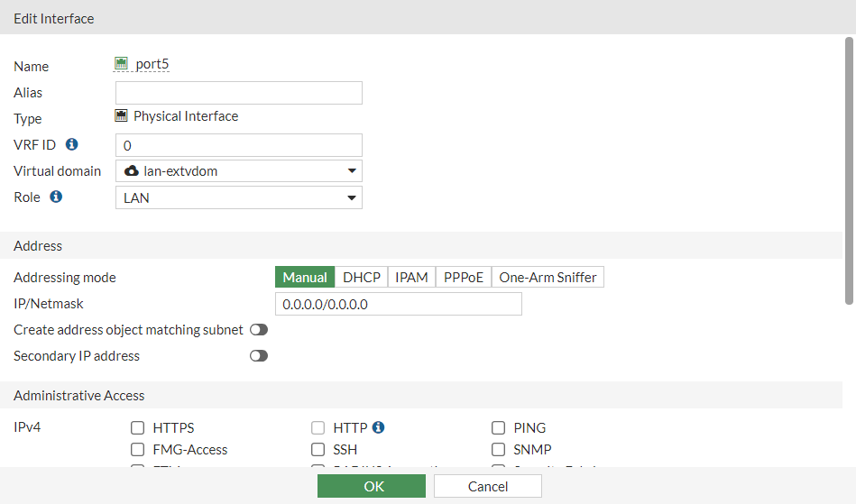Click the Alias input field
The image size is (856, 504).
[239, 93]
